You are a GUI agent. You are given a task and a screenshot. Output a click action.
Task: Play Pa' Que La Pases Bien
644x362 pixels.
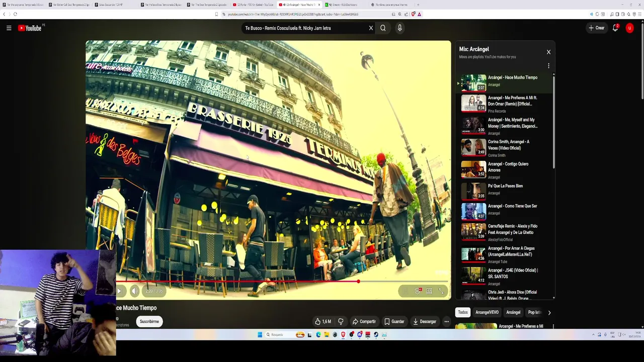point(505,191)
